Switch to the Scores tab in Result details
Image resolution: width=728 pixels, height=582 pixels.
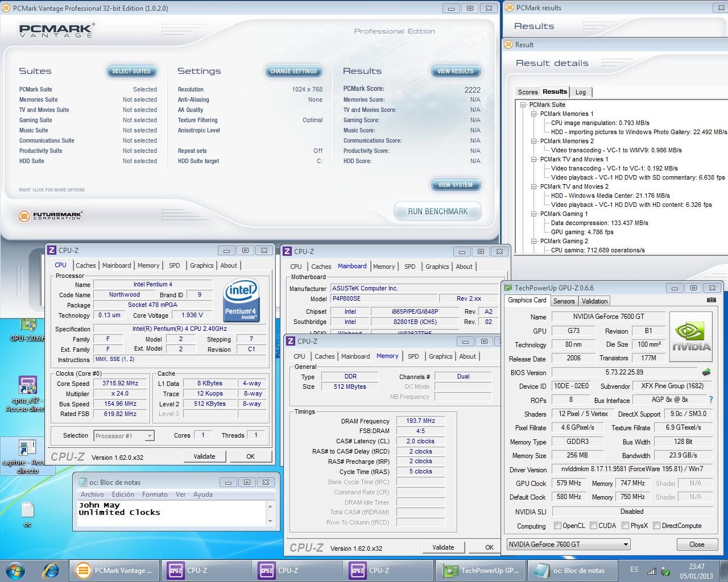pos(527,92)
